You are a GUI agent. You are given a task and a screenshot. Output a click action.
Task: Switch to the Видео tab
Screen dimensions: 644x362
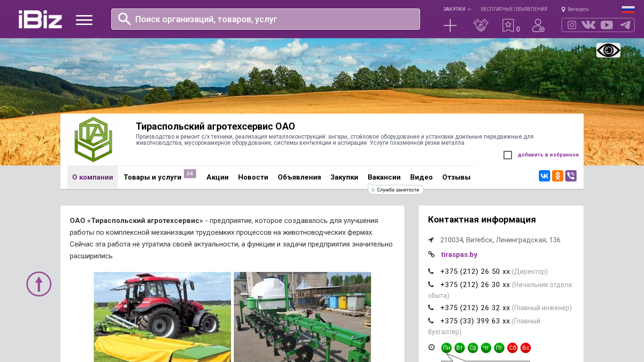421,177
